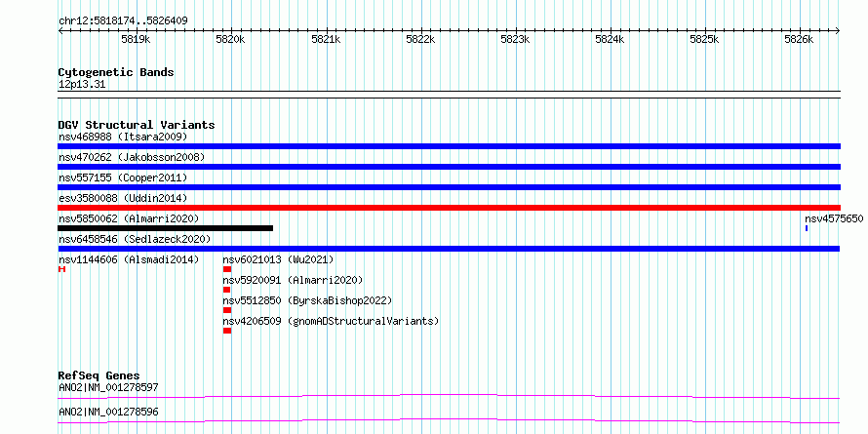The height and width of the screenshot is (434, 868).
Task: Click the Cytogenetic Bands track heading
Action: pos(116,72)
